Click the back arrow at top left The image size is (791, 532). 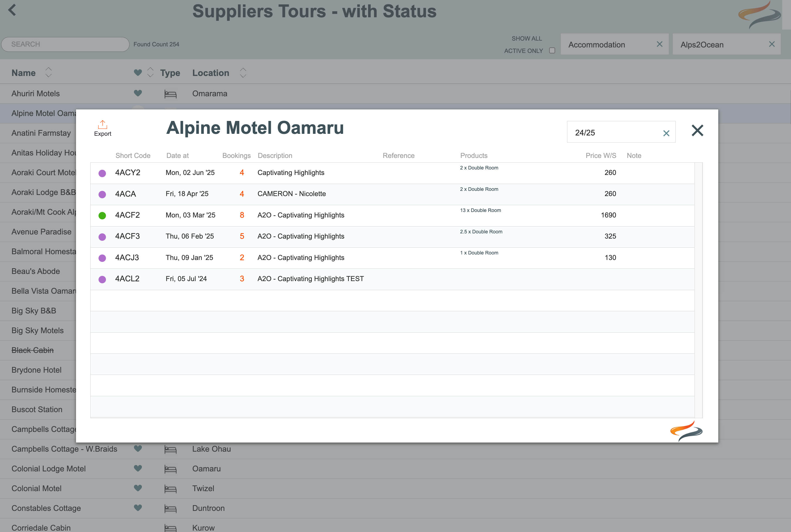[x=12, y=10]
